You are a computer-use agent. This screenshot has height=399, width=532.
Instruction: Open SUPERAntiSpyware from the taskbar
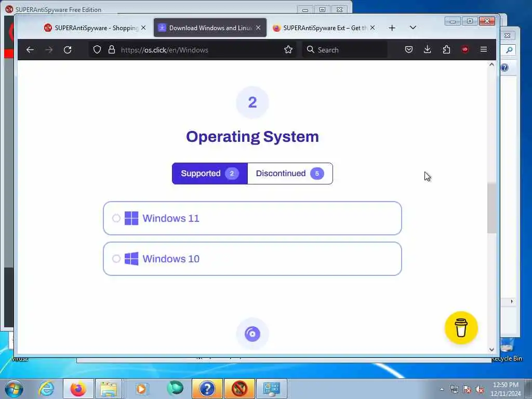click(x=239, y=389)
